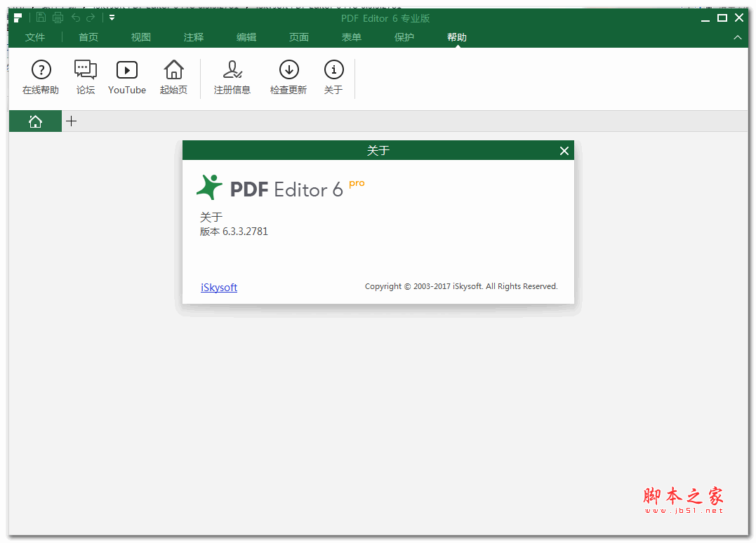Click the application logo icon in title bar
The height and width of the screenshot is (543, 756).
[18, 18]
